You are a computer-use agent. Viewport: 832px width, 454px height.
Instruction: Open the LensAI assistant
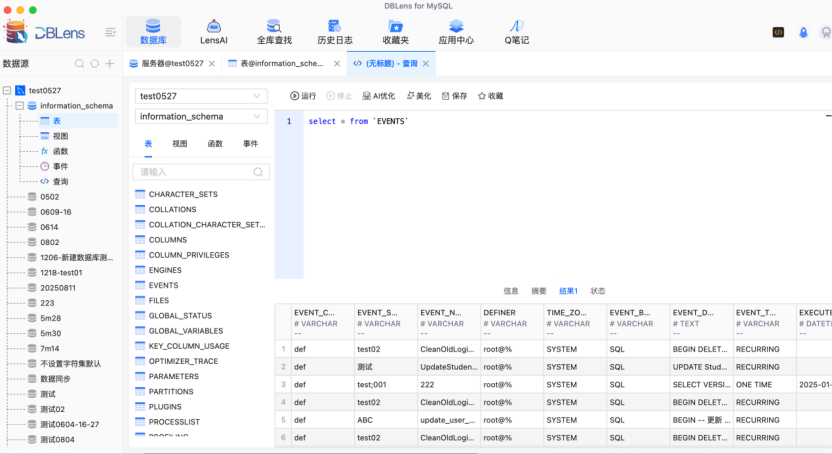point(213,32)
